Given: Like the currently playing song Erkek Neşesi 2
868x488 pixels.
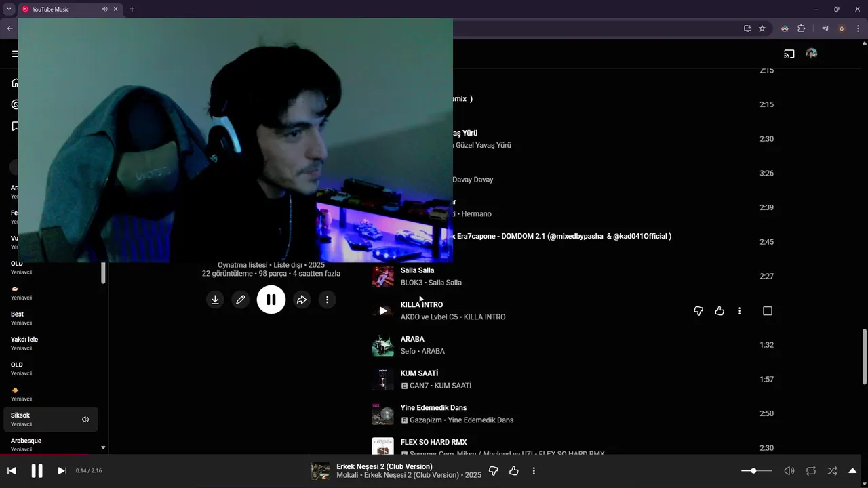Looking at the screenshot, I should 514,471.
